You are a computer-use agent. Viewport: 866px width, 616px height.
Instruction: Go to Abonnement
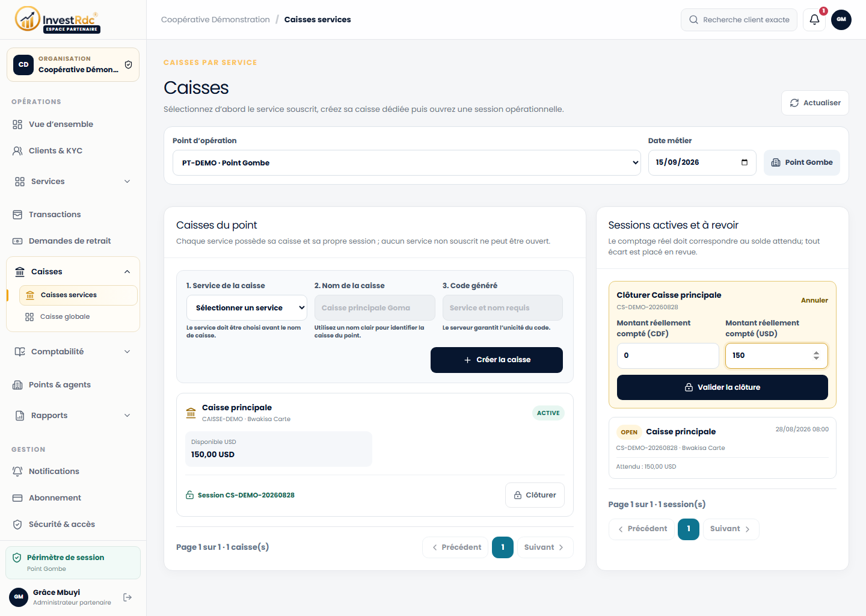click(x=73, y=498)
